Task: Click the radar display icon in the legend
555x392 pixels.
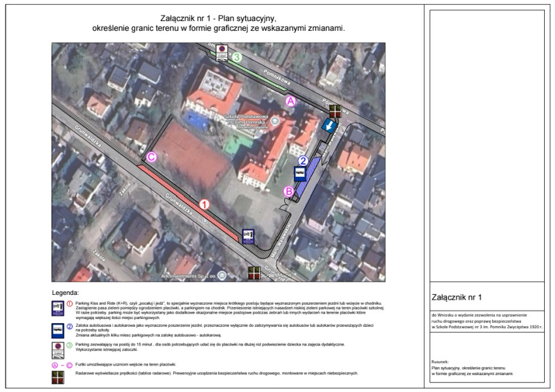Action: click(58, 375)
